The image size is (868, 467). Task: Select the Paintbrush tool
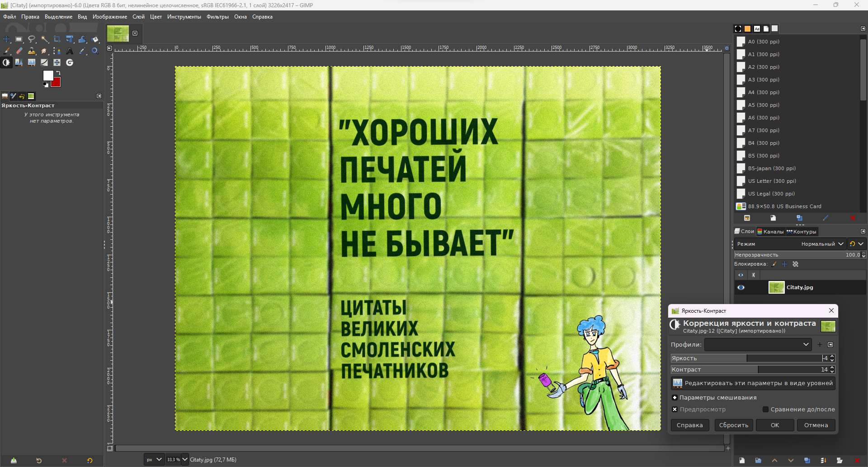click(x=6, y=51)
